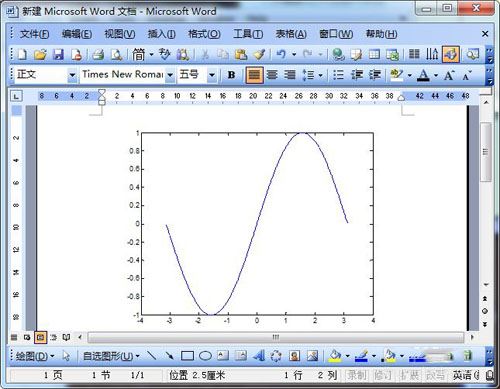Open the 插入(I) menu
Screen dimensions: 500x389
161,34
